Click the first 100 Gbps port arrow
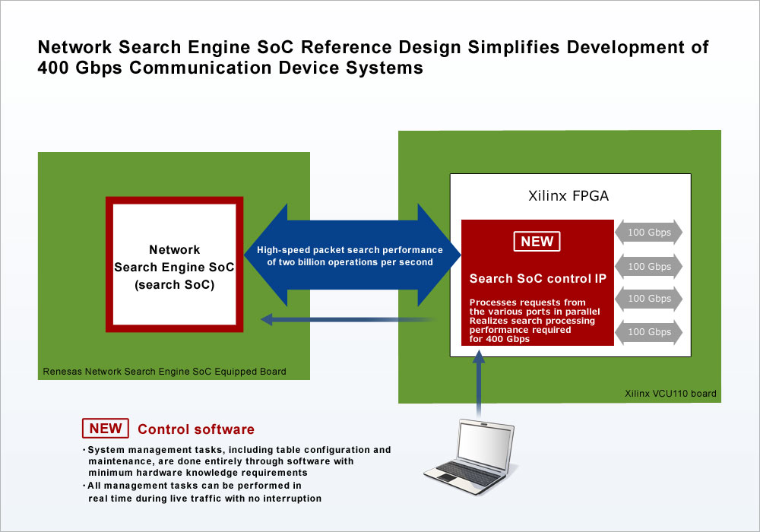The image size is (760, 532). [x=648, y=233]
